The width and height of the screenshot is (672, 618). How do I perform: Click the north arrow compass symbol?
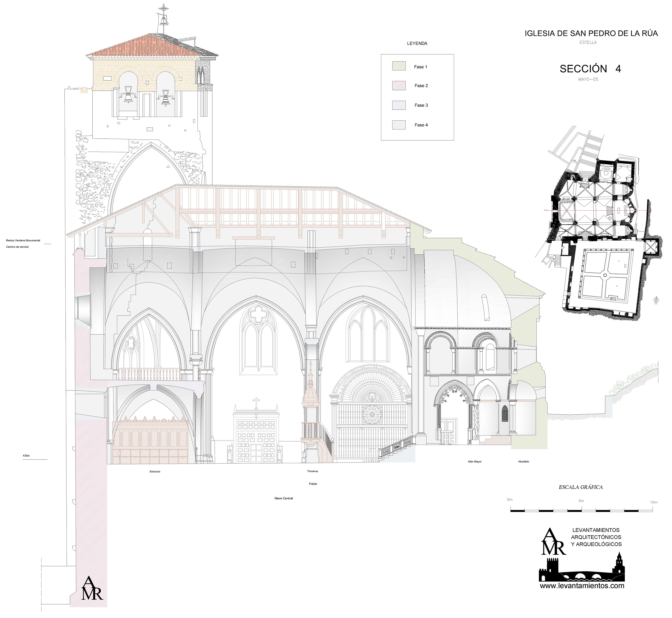[x=656, y=300]
